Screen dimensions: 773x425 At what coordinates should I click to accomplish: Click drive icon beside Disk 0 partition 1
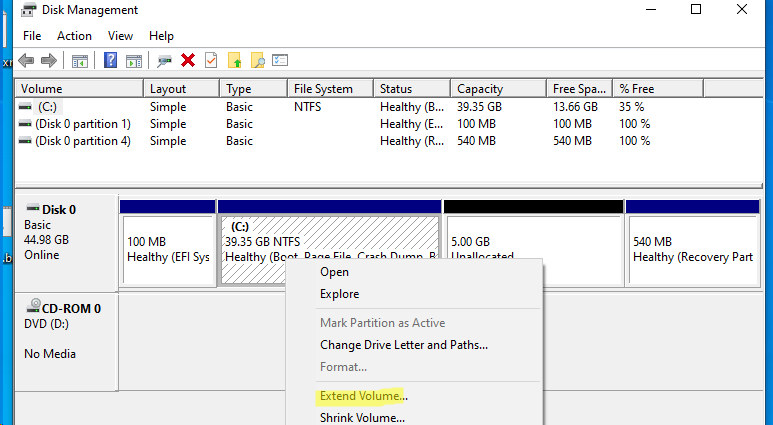25,124
